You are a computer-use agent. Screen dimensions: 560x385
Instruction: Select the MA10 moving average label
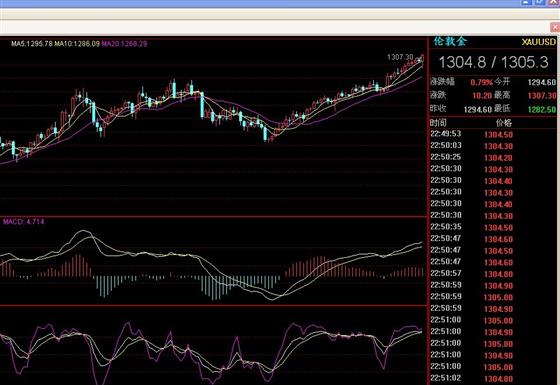pos(77,44)
